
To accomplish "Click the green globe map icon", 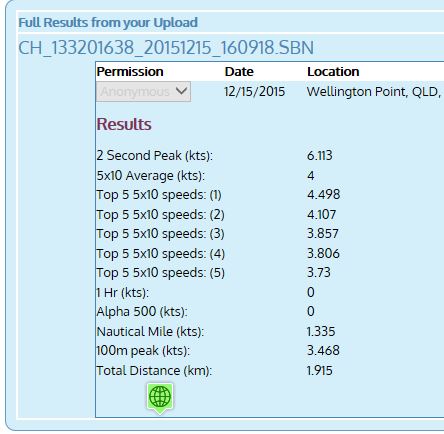I will pyautogui.click(x=160, y=398).
